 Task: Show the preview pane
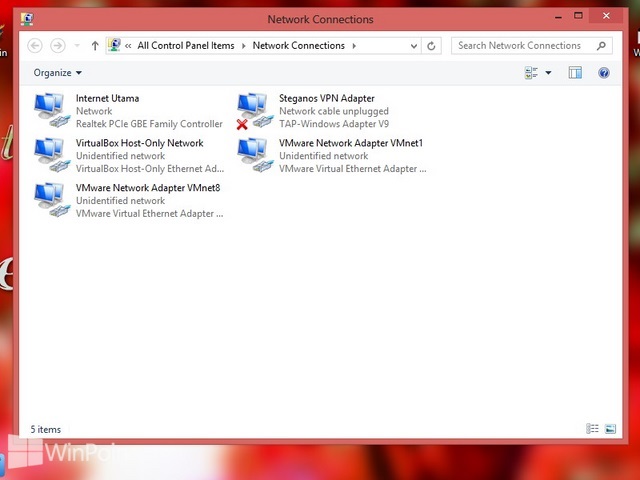click(575, 73)
